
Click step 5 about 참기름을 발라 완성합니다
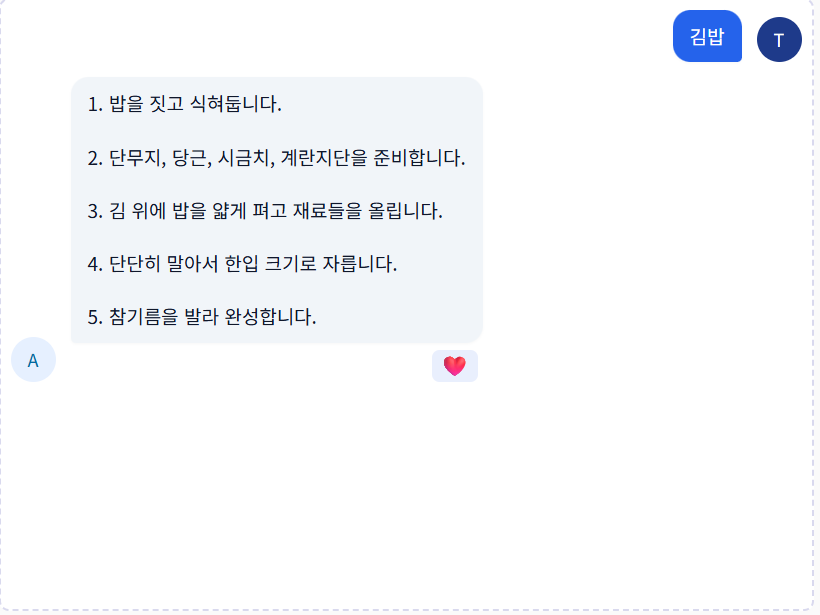pyautogui.click(x=202, y=317)
